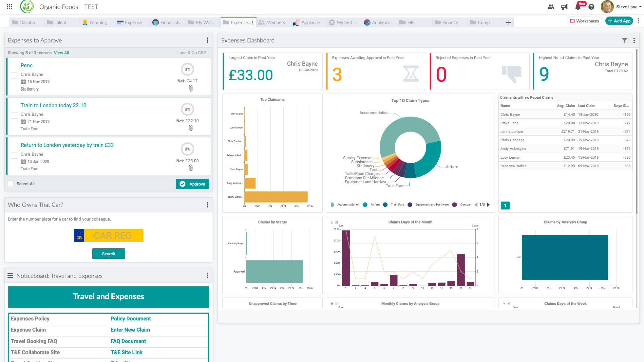Click the CAR REG number plate input field
Viewport: 644px width, 362px height.
tap(114, 235)
